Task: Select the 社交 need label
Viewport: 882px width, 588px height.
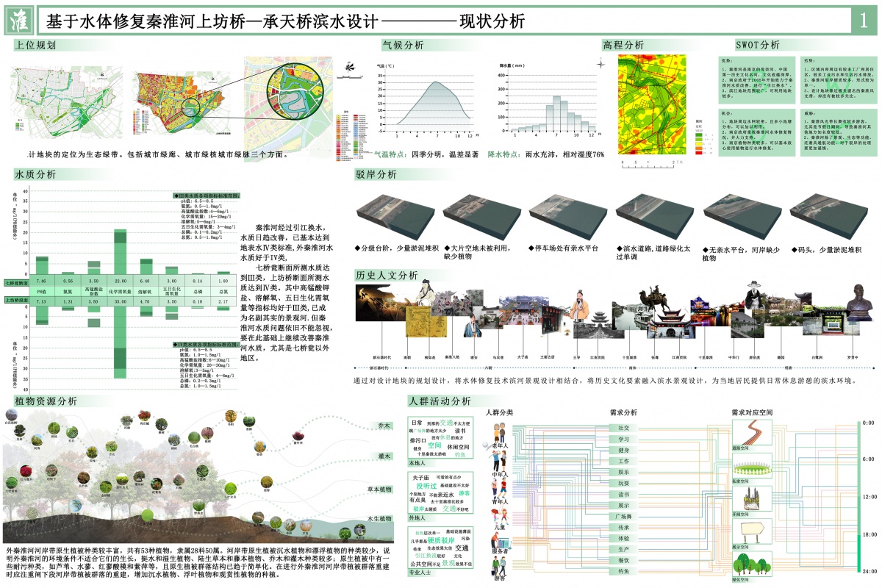Action: [623, 428]
